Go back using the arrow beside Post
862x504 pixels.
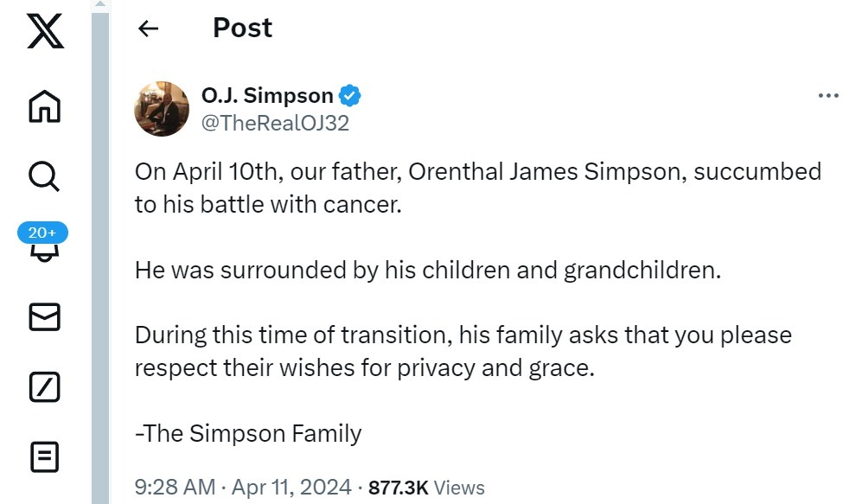pyautogui.click(x=148, y=28)
